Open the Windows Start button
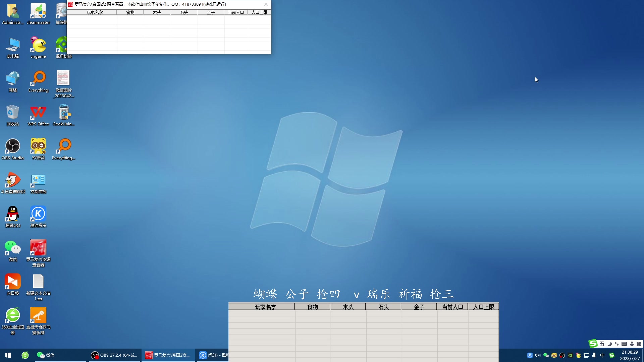644x362 pixels. [8, 355]
